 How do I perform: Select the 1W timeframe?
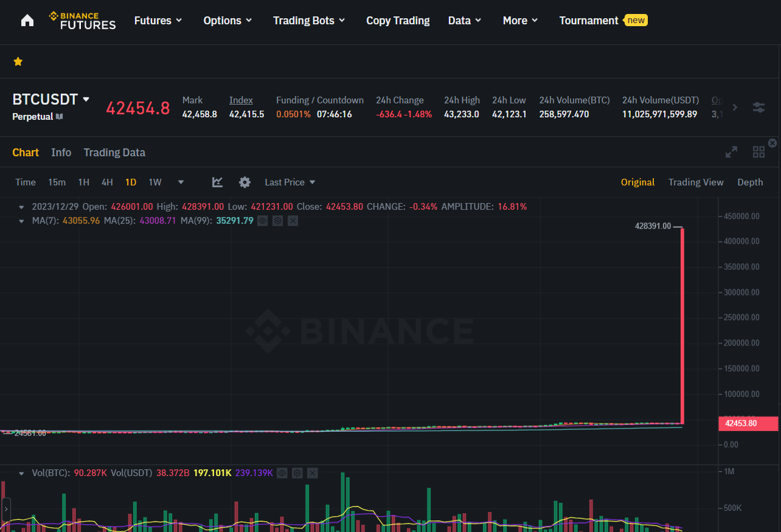click(x=154, y=182)
